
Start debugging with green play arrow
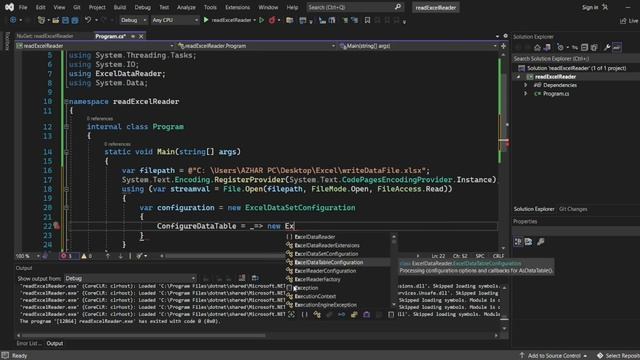[206, 20]
